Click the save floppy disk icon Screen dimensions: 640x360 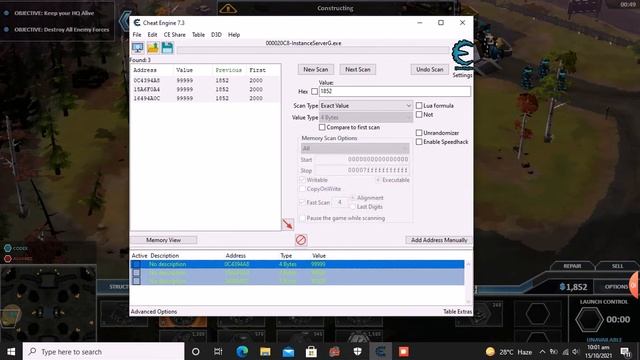coord(167,48)
